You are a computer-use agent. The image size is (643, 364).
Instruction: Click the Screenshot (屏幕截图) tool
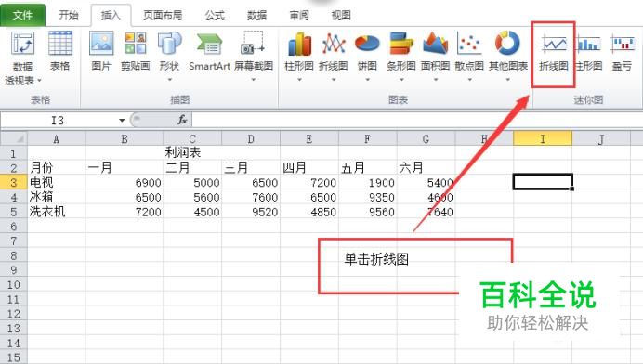254,56
